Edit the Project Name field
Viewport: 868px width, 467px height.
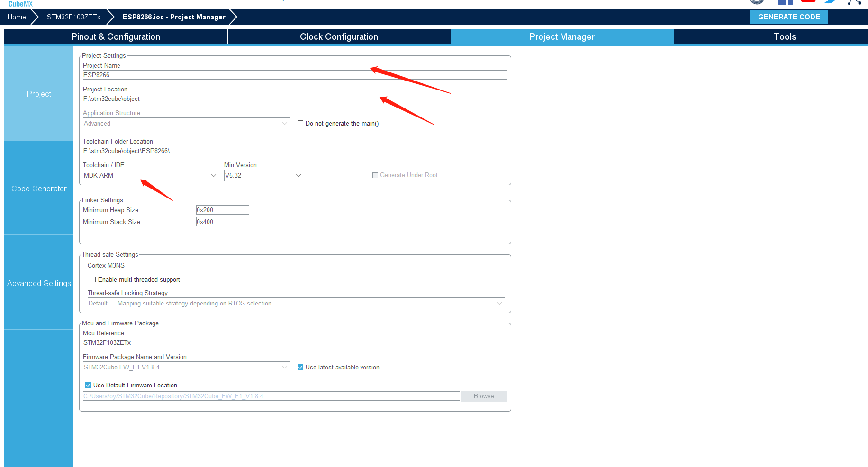point(295,75)
